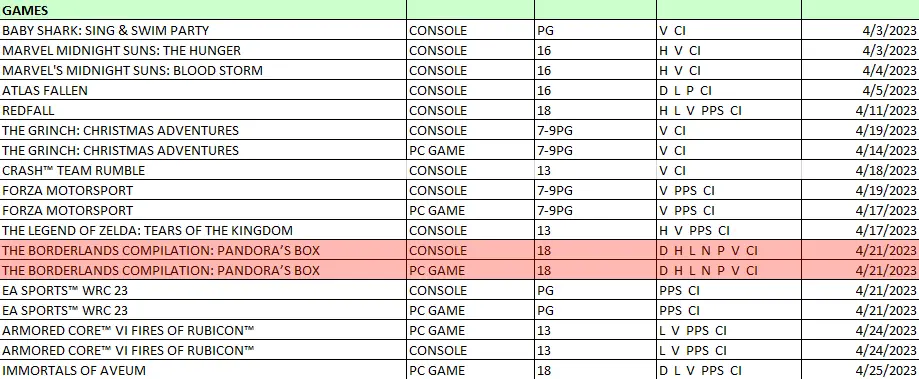Click the BABY SHARK: SING & SWIM PARTY cell

click(203, 30)
